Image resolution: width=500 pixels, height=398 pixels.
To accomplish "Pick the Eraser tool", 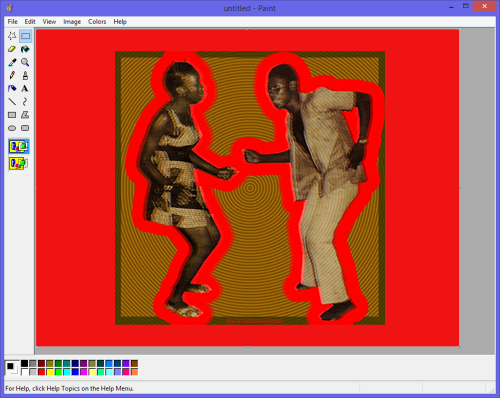I will (12, 49).
